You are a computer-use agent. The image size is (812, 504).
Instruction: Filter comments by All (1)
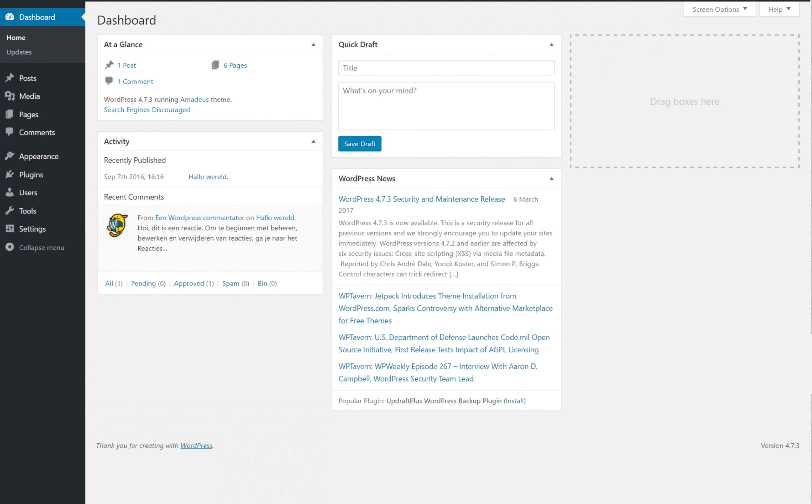(114, 283)
